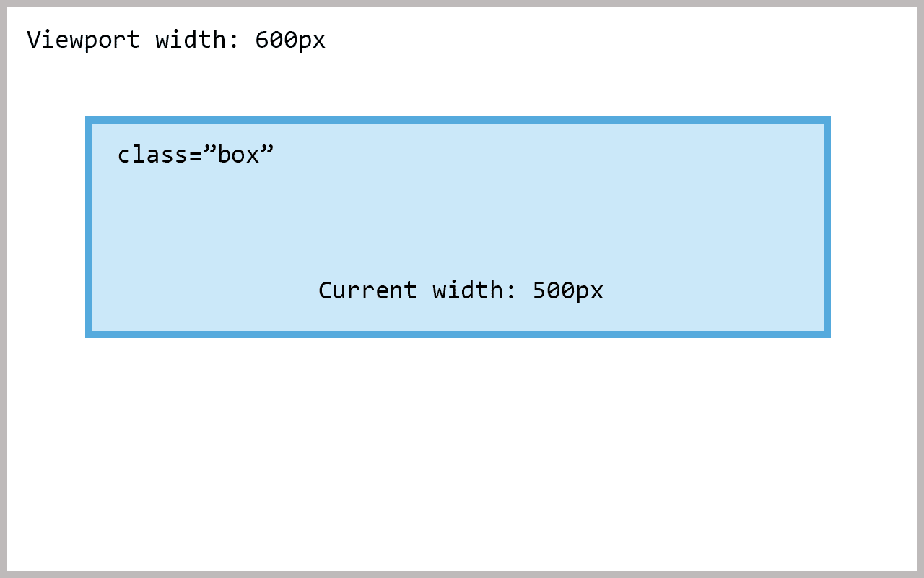Click the bottom blue border of the box

[458, 335]
